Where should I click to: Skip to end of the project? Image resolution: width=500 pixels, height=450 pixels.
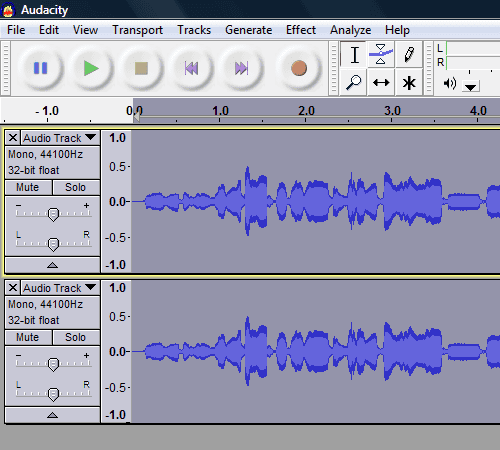[242, 68]
